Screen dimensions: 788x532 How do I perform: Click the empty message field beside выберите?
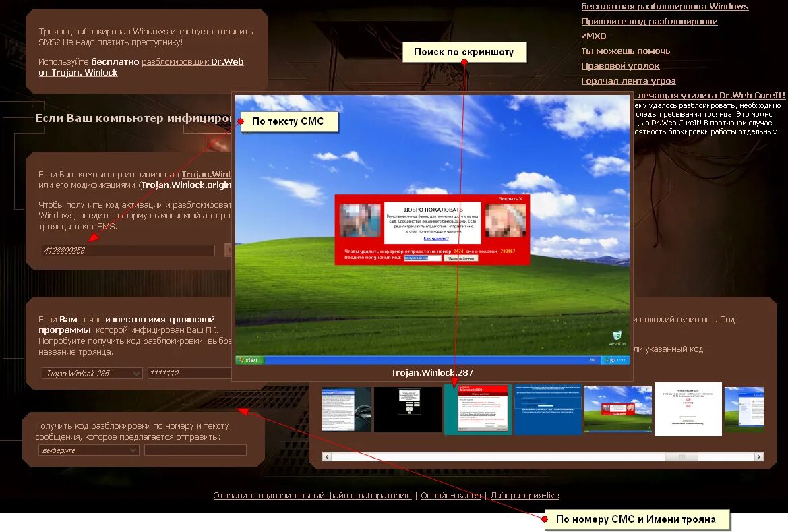coord(195,450)
